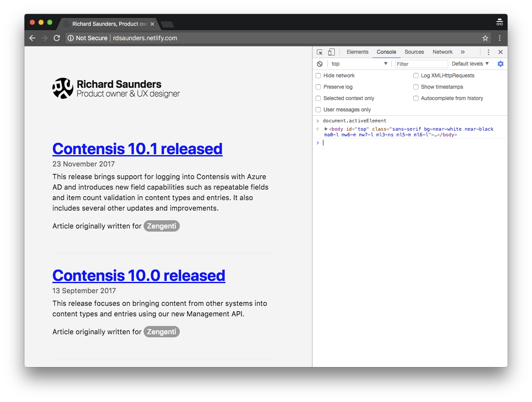Screen dimensions: 532x402
Task: Click in the console Filter field
Action: [x=421, y=64]
